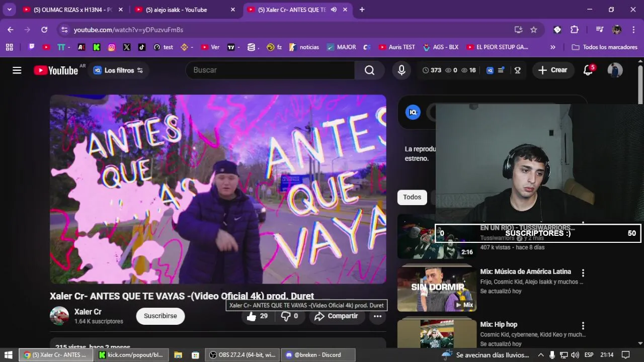
Task: Click the video player area
Action: click(218, 189)
